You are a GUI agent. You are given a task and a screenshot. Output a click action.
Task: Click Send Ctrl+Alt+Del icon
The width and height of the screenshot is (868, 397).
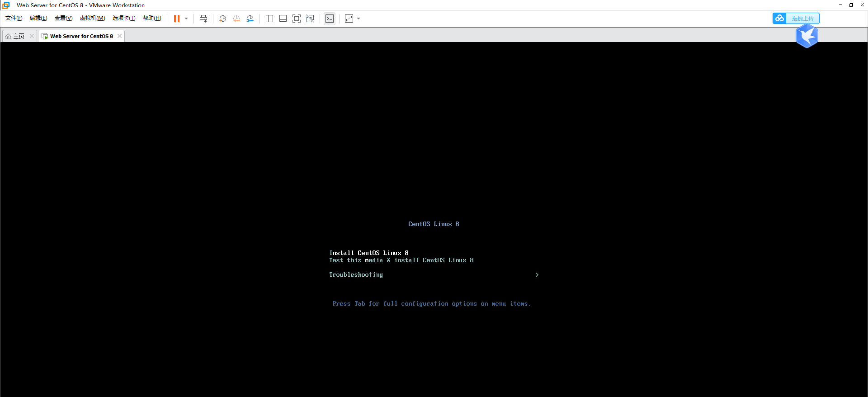pyautogui.click(x=203, y=19)
